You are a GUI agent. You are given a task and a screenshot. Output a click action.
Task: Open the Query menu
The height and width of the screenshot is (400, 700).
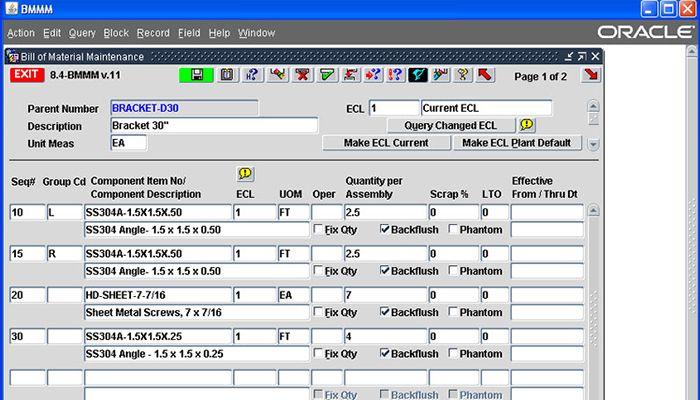coord(82,33)
